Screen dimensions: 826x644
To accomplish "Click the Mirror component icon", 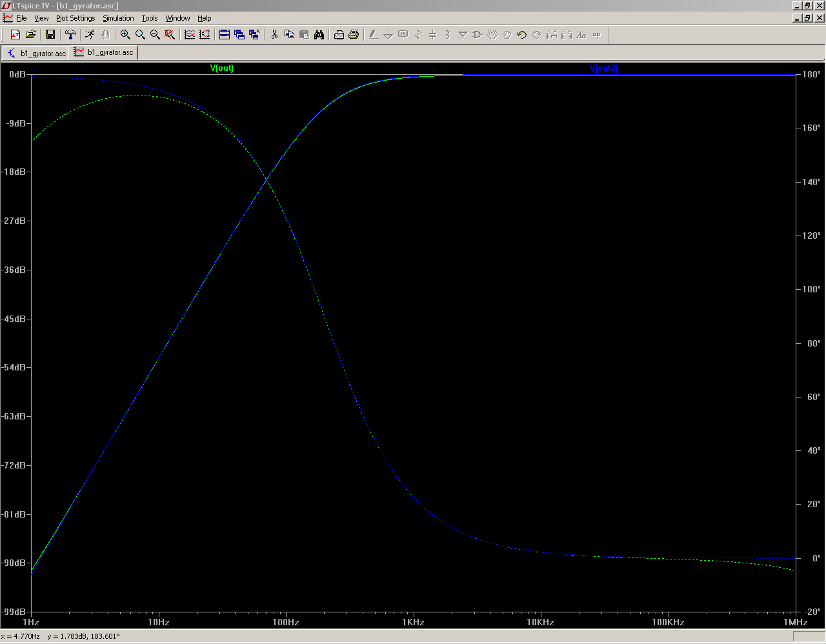I will pyautogui.click(x=567, y=35).
